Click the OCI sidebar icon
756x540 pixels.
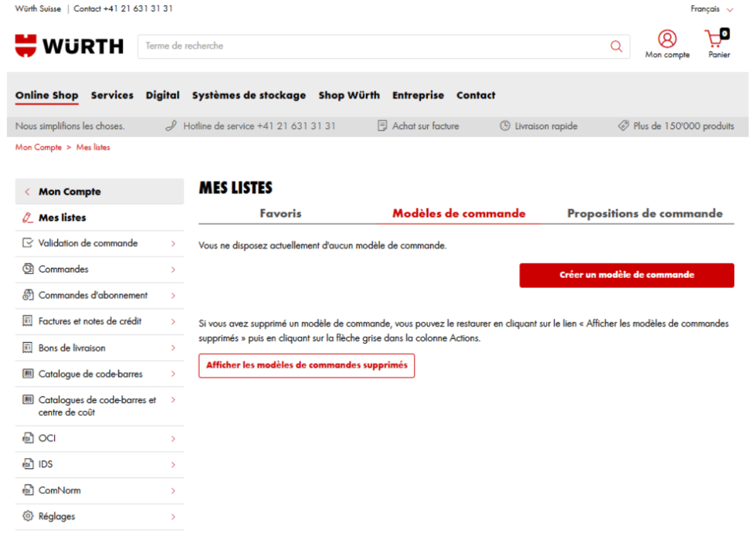(27, 438)
